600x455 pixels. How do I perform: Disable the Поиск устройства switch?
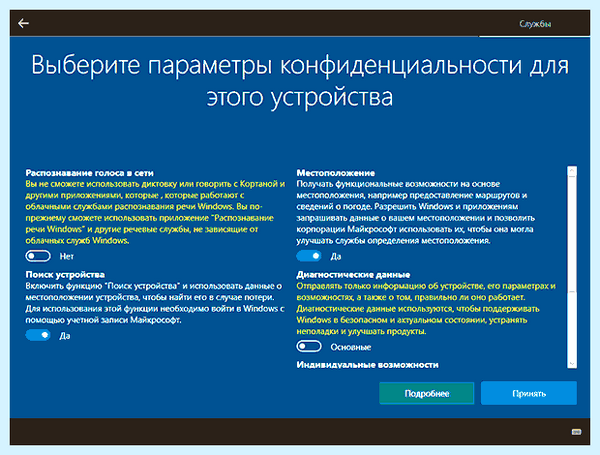38,335
